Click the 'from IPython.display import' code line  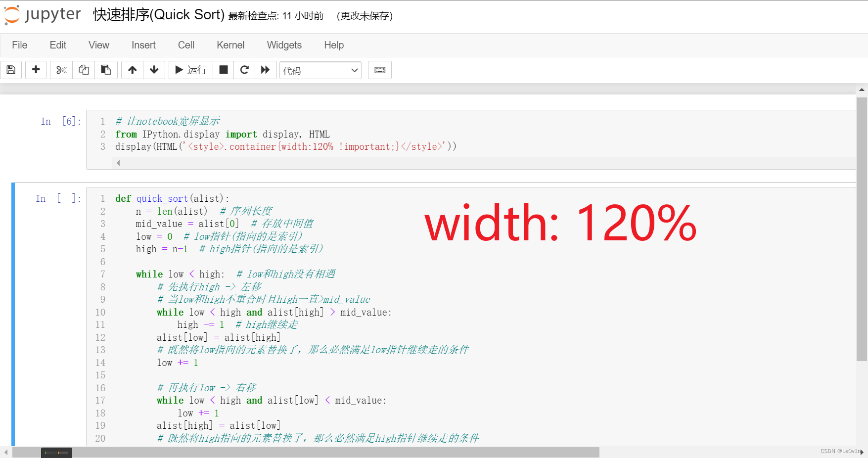[x=223, y=134]
